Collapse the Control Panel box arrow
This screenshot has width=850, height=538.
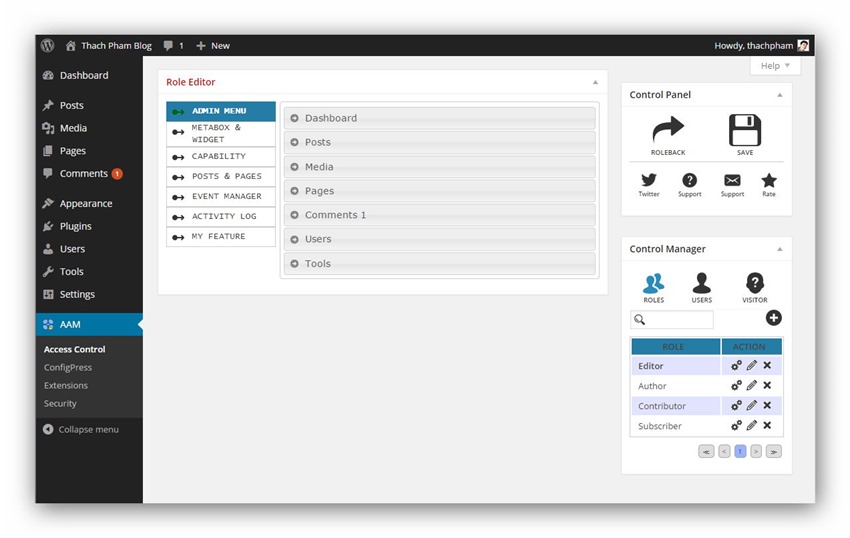click(x=779, y=95)
